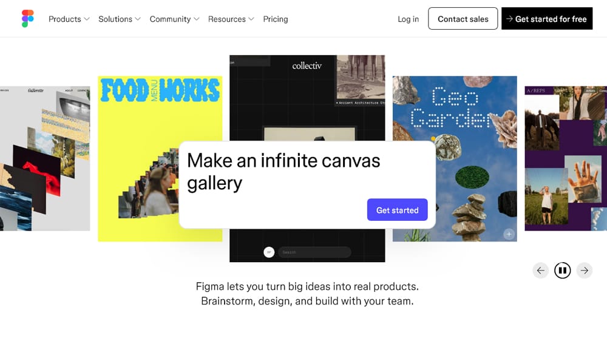607x364 pixels.
Task: Click the 'Figma lets you turn big ideas' text
Action: (x=307, y=294)
